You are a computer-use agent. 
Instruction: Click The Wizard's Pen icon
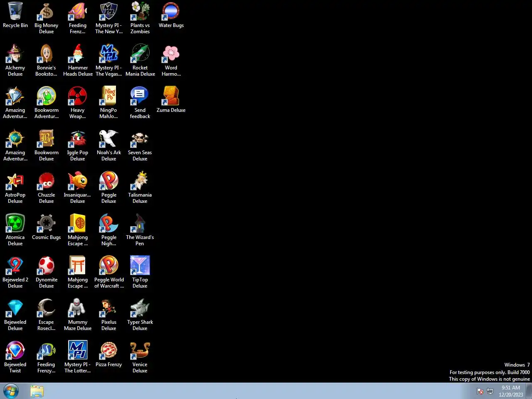pyautogui.click(x=140, y=223)
